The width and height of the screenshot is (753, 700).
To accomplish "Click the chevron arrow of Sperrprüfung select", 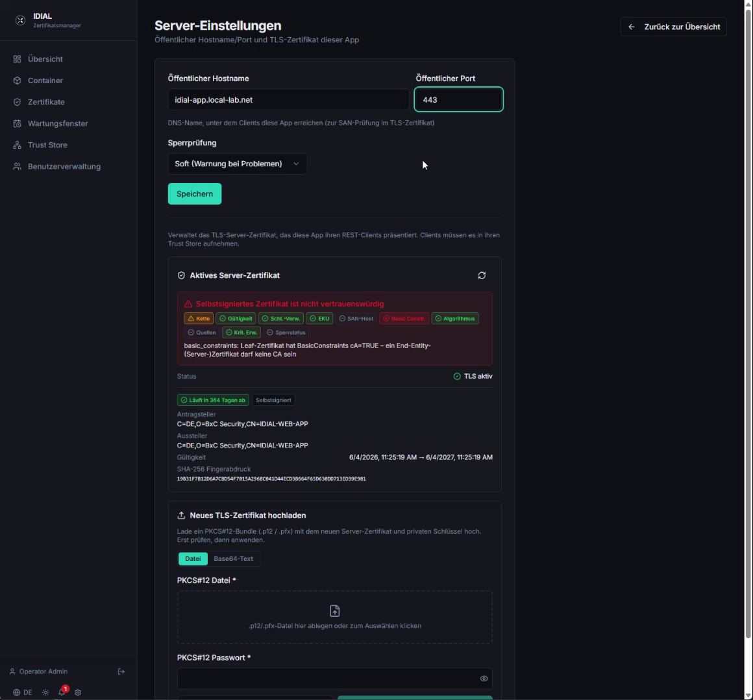I will pos(296,164).
